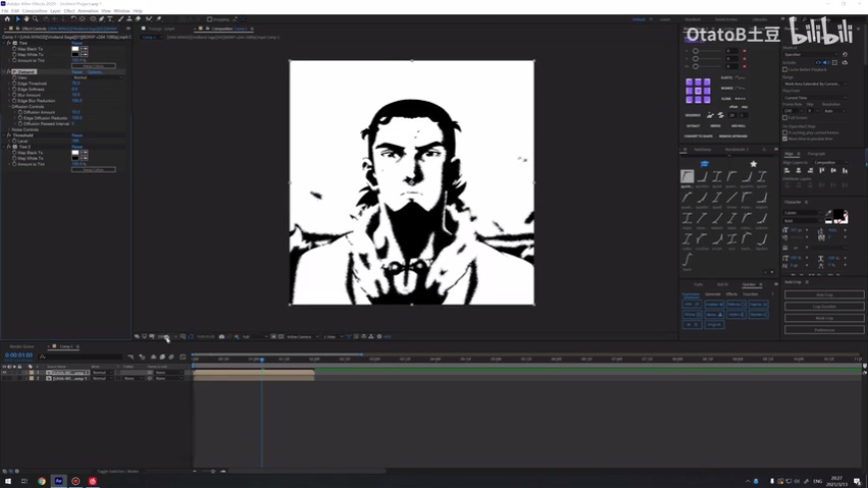Screen dimensions: 868x488
Task: Open the Effect menu
Action: [x=69, y=11]
